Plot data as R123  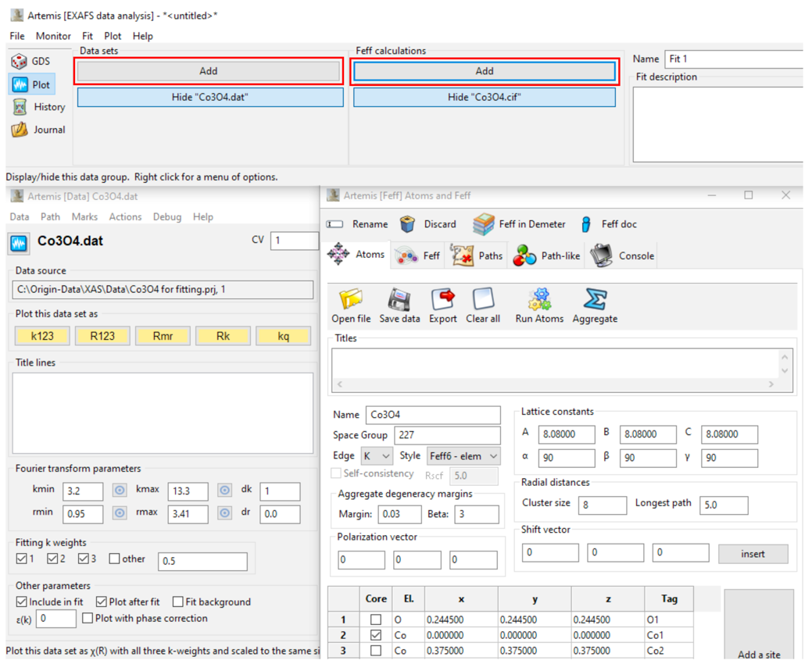102,336
